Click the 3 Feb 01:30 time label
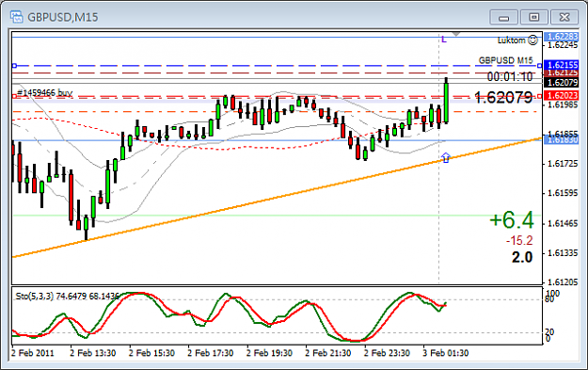This screenshot has width=588, height=370. click(446, 353)
